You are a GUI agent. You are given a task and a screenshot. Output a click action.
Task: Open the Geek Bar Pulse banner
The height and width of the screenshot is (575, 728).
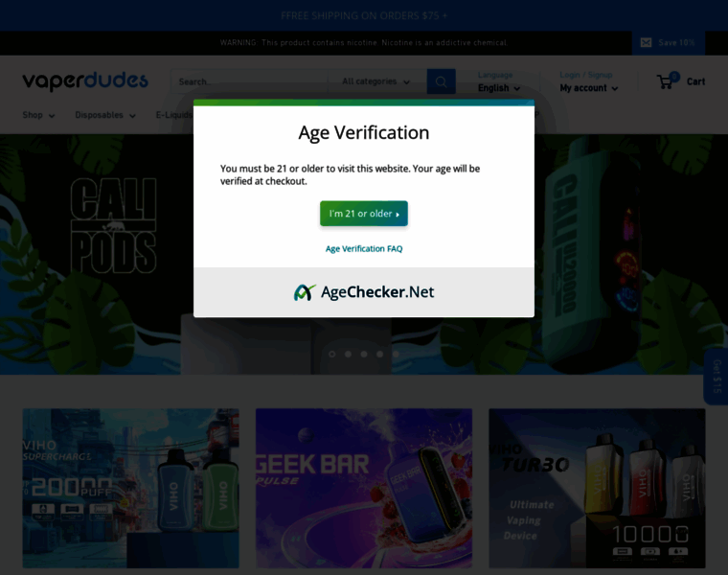(x=364, y=488)
